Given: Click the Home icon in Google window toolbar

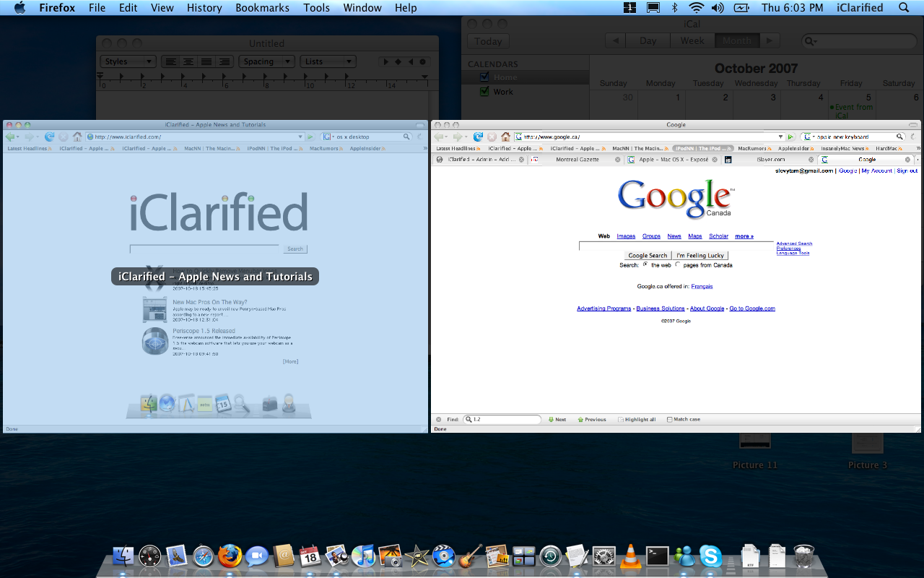Looking at the screenshot, I should (x=505, y=137).
